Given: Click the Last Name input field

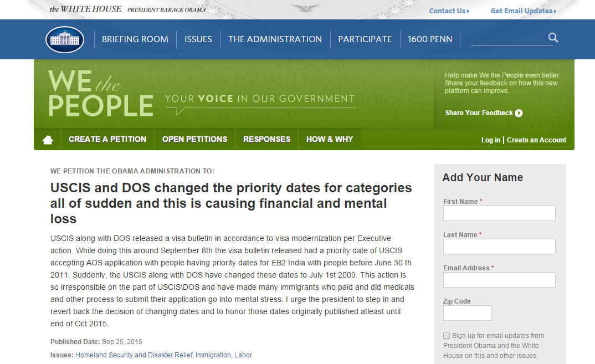Looking at the screenshot, I should point(499,247).
